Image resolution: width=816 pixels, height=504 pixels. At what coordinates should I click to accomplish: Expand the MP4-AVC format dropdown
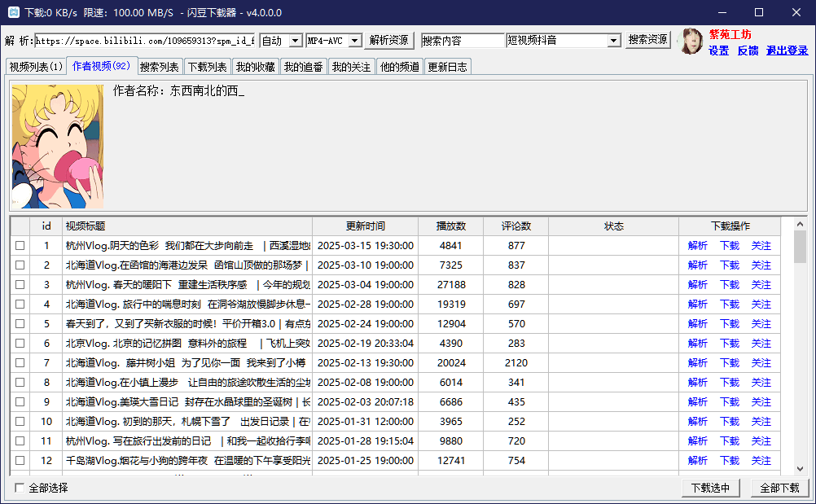coord(354,41)
